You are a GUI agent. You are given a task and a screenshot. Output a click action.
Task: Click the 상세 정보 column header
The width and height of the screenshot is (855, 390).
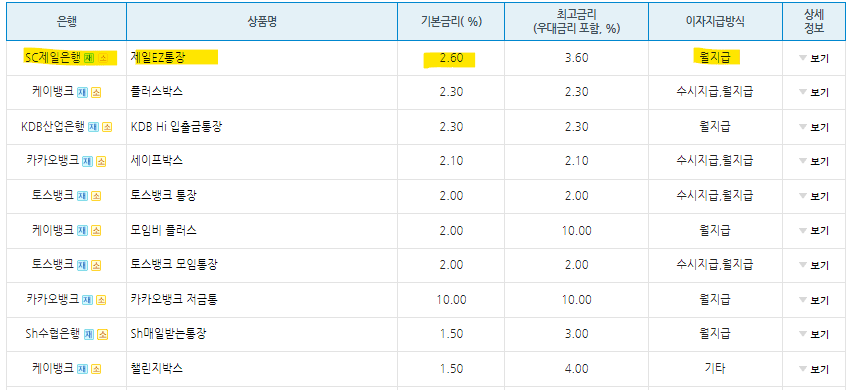[814, 22]
